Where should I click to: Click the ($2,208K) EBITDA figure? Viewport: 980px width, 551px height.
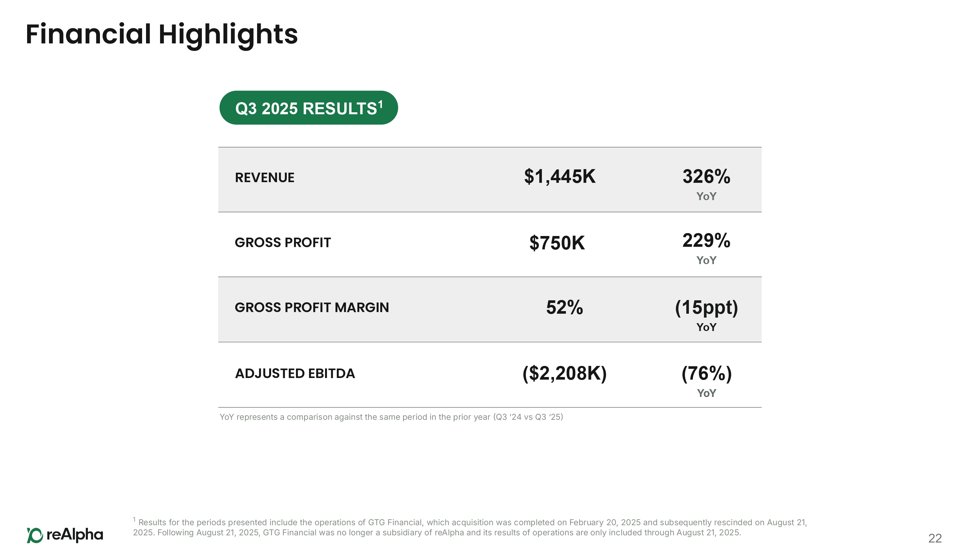click(x=564, y=373)
